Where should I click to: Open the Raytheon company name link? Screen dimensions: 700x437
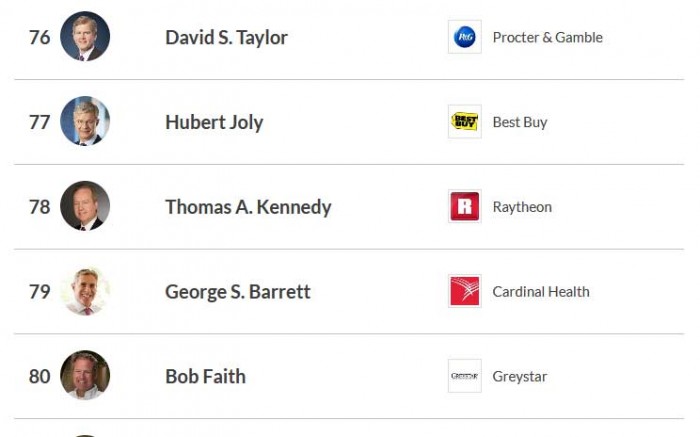[522, 207]
